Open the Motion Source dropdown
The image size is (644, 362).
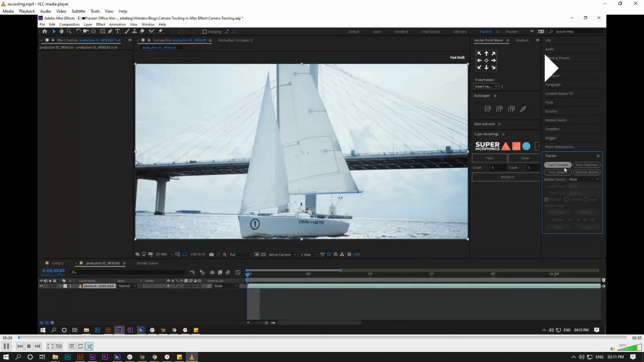(x=584, y=179)
